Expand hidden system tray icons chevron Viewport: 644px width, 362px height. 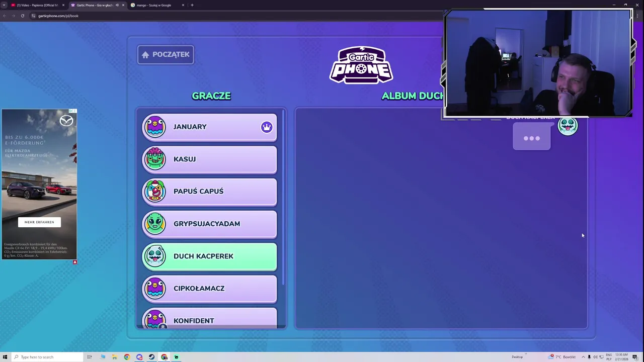click(x=583, y=357)
